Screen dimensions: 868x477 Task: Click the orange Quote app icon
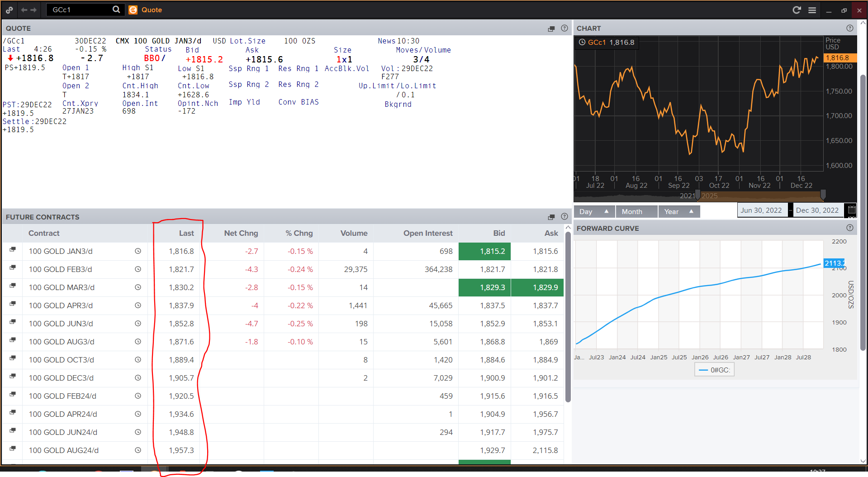(x=133, y=10)
